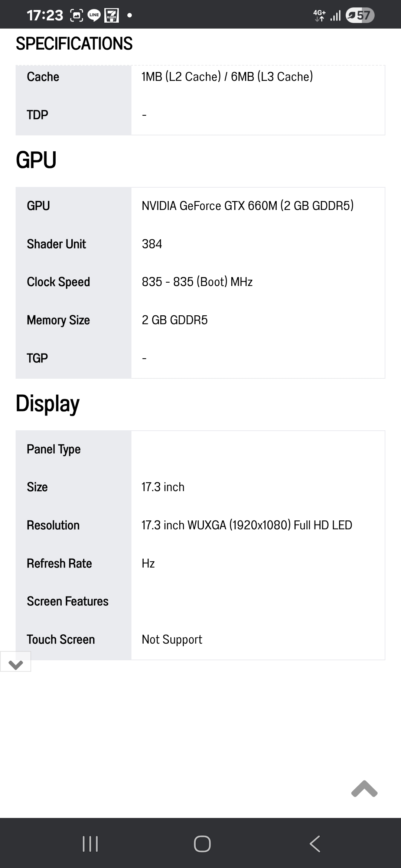This screenshot has width=401, height=868.
Task: Tap the 7-Eleven notification icon
Action: click(x=111, y=15)
